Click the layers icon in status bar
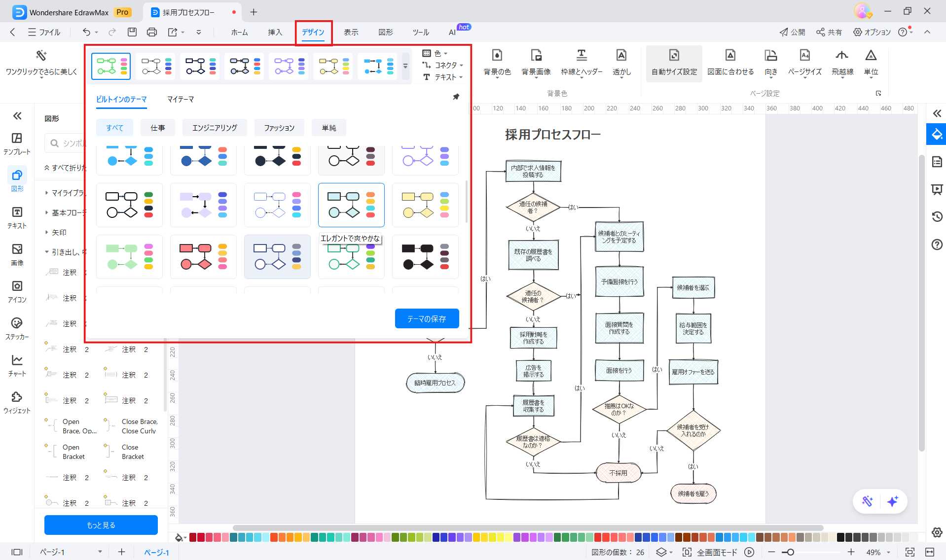Viewport: 946px width, 560px height. (661, 552)
